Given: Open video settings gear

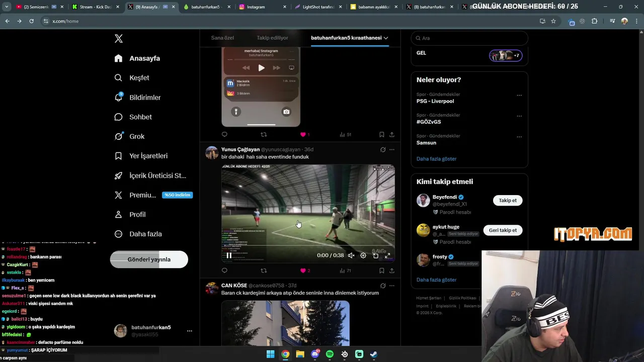Looking at the screenshot, I should 363,255.
